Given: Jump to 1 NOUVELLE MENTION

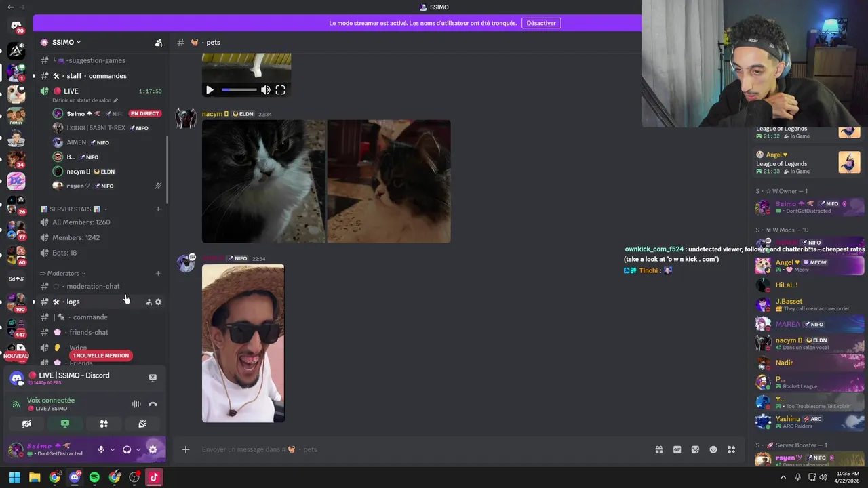Looking at the screenshot, I should [x=100, y=355].
